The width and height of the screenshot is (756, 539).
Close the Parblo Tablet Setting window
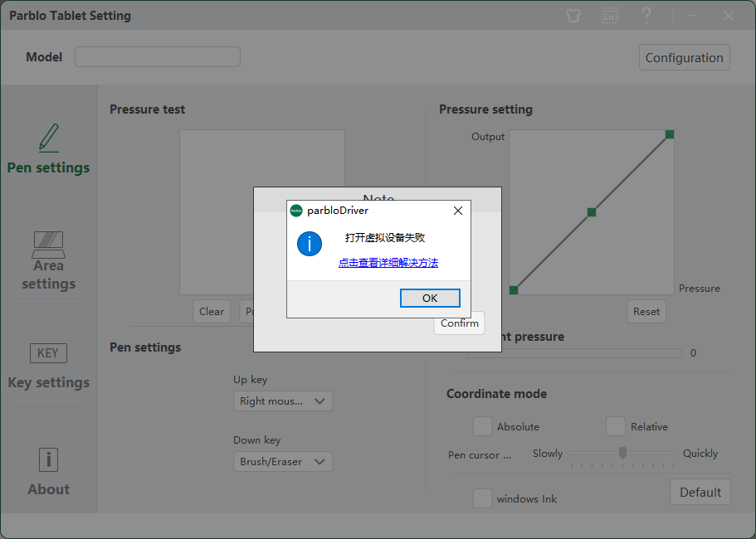click(729, 16)
